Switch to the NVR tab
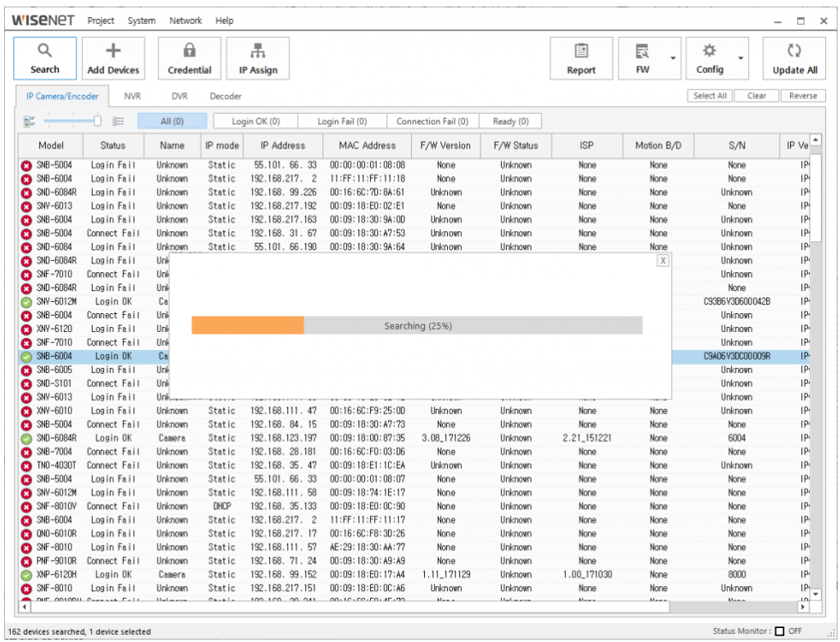The width and height of the screenshot is (840, 642). click(x=132, y=96)
